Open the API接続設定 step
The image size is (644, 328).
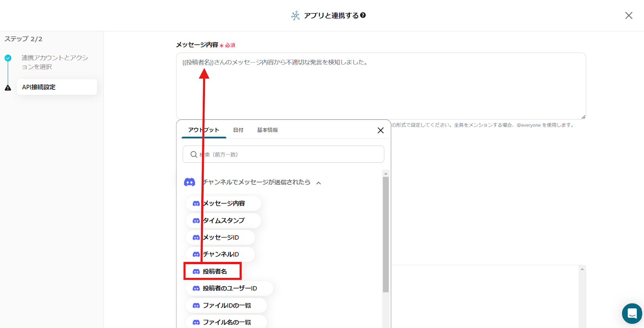(56, 87)
